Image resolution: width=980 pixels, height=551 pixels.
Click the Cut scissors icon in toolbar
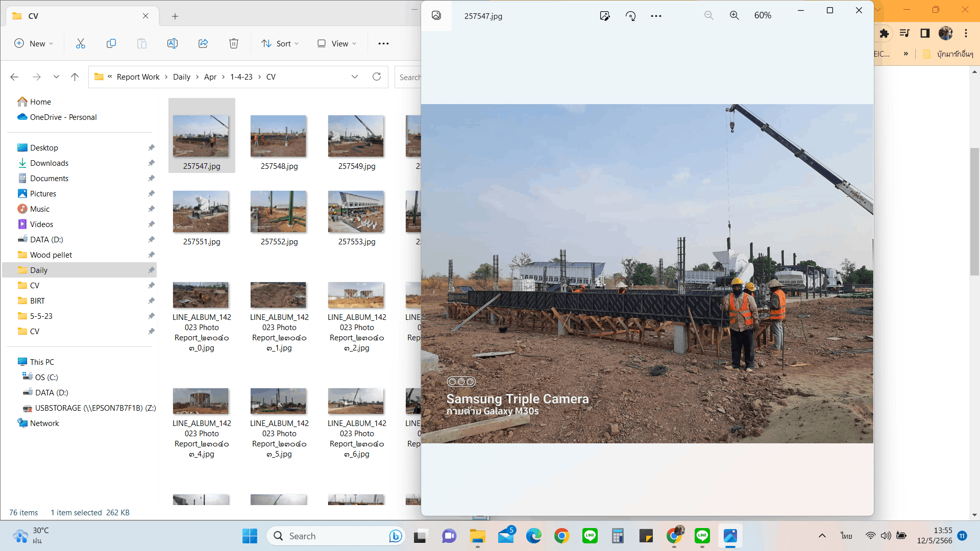click(x=81, y=43)
